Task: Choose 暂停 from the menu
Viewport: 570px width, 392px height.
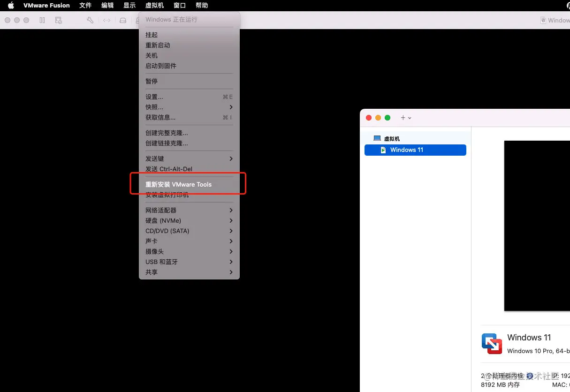Action: [x=189, y=82]
